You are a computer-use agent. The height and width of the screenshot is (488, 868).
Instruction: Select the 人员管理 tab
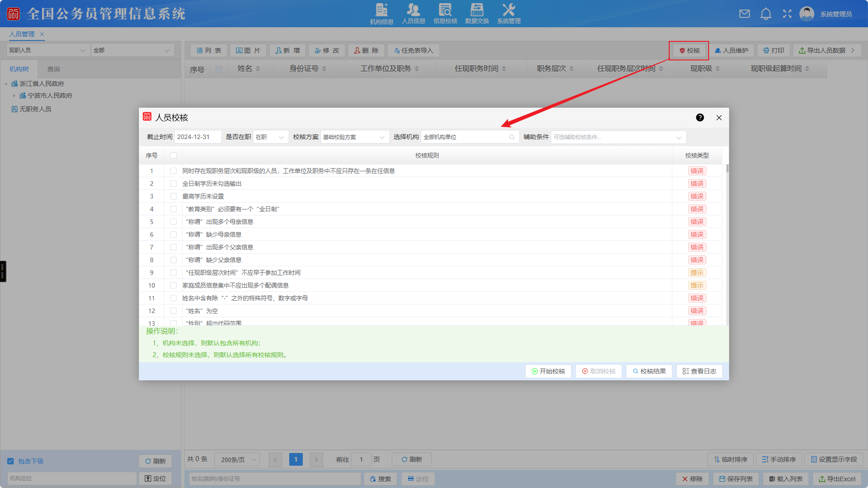point(22,34)
